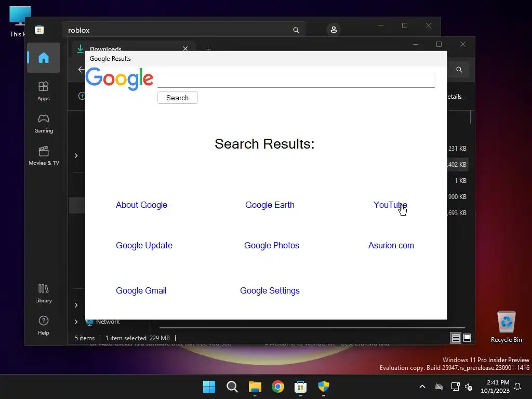Switch File Explorer to large icons view

coord(467,338)
